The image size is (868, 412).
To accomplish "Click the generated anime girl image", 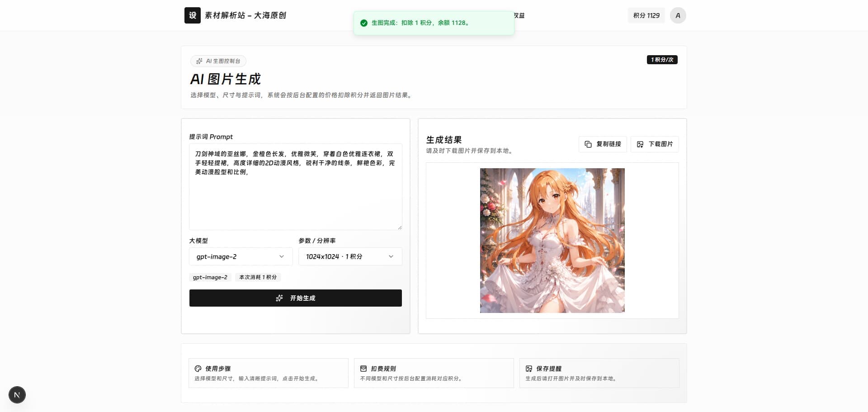I will (552, 241).
